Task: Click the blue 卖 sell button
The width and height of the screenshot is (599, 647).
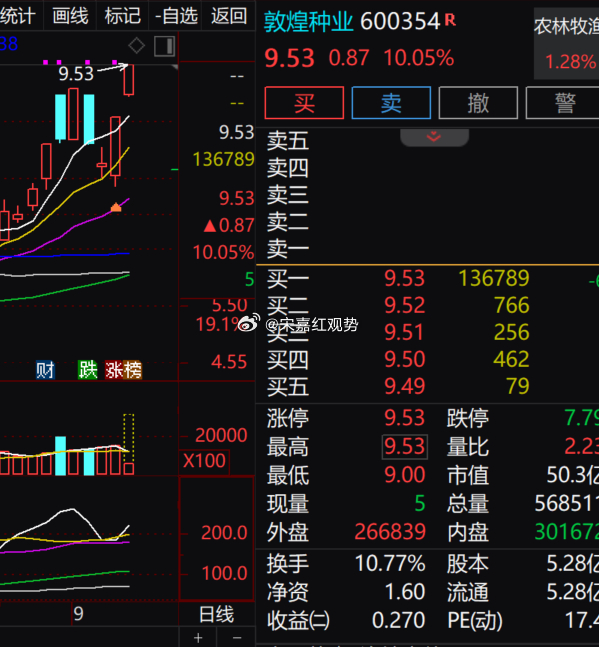Action: click(391, 103)
